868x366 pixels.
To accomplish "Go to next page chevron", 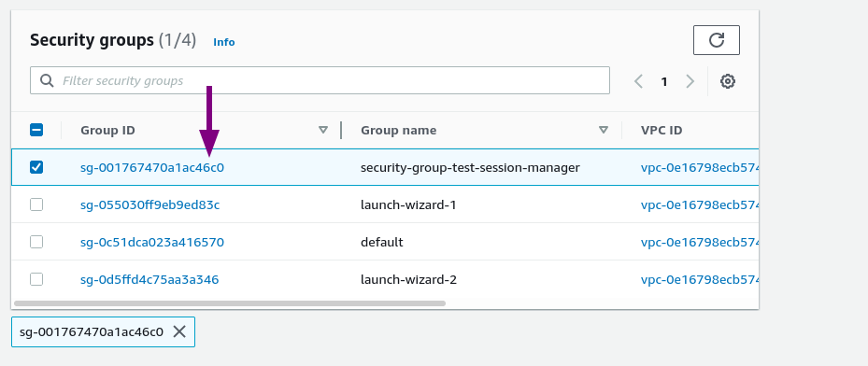I will tap(690, 81).
